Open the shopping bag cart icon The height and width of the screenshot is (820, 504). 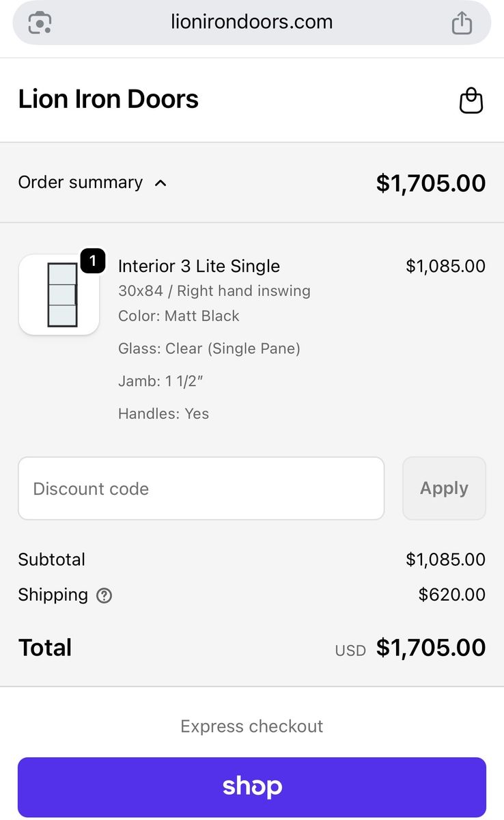coord(471,100)
